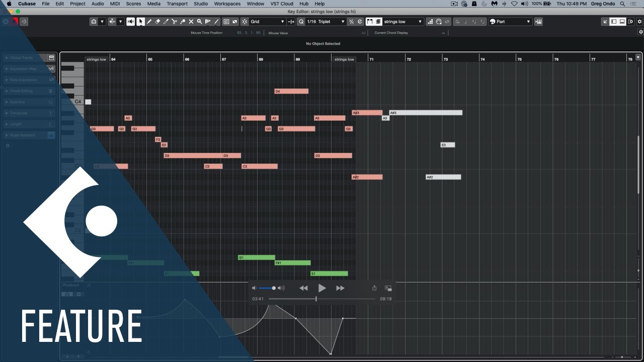Open the MIDI menu
The height and width of the screenshot is (362, 644).
click(x=115, y=4)
